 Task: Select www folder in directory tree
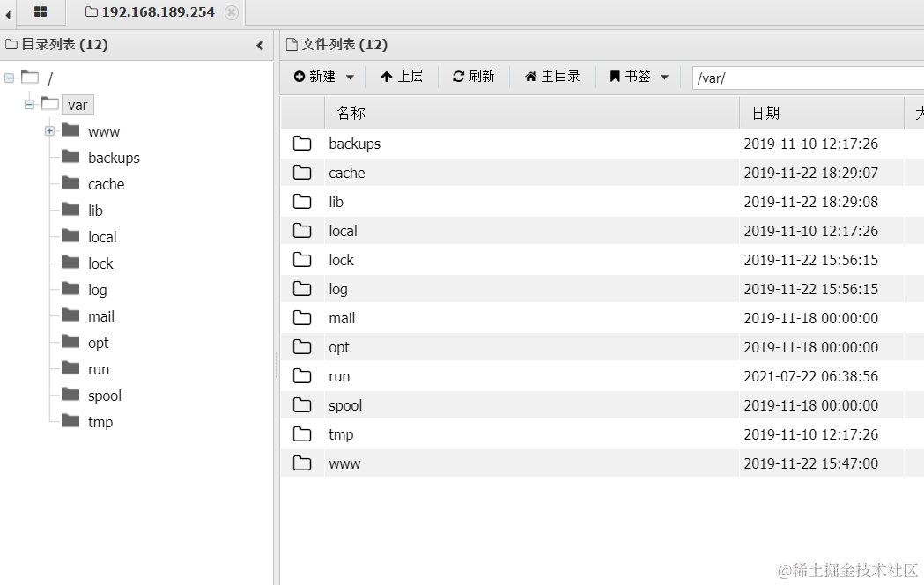click(x=104, y=131)
